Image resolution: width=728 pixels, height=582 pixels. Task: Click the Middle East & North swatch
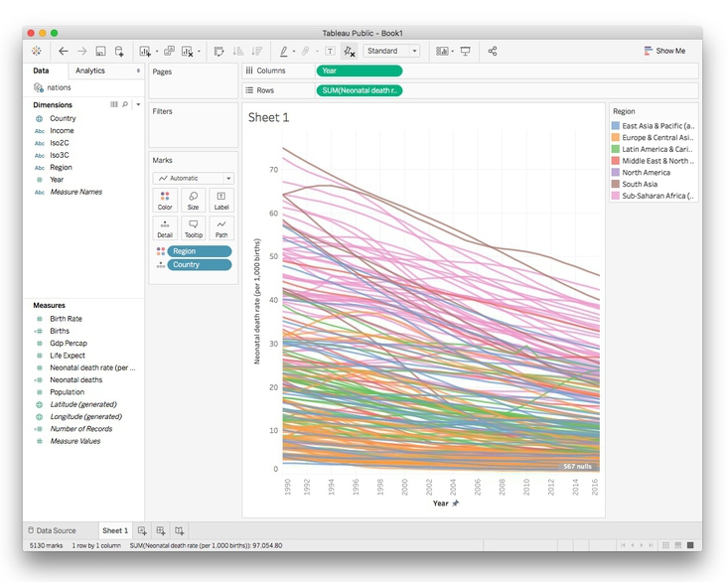pyautogui.click(x=616, y=161)
